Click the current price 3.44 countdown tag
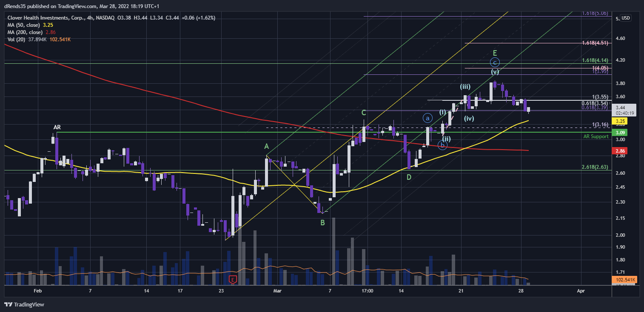The width and height of the screenshot is (644, 312). 624,110
